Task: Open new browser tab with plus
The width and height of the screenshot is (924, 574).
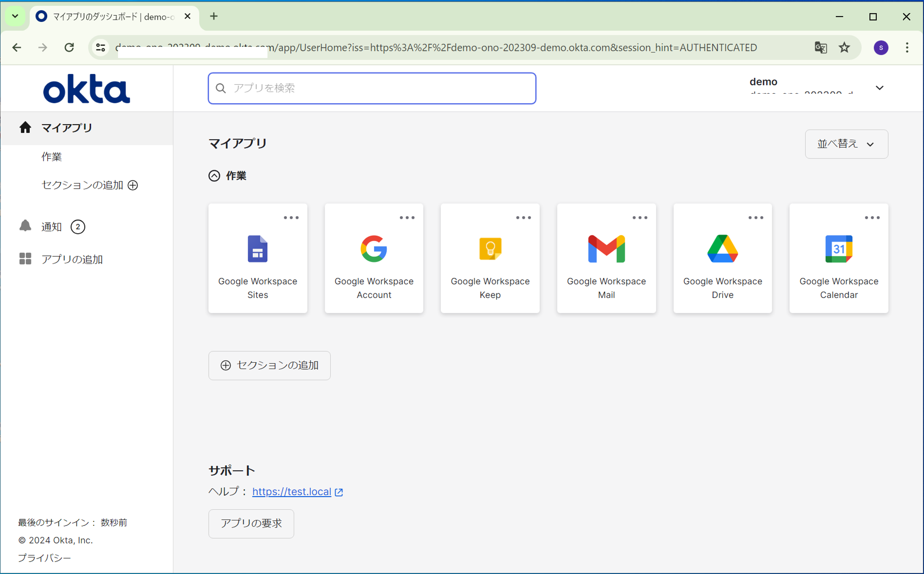Action: (214, 16)
